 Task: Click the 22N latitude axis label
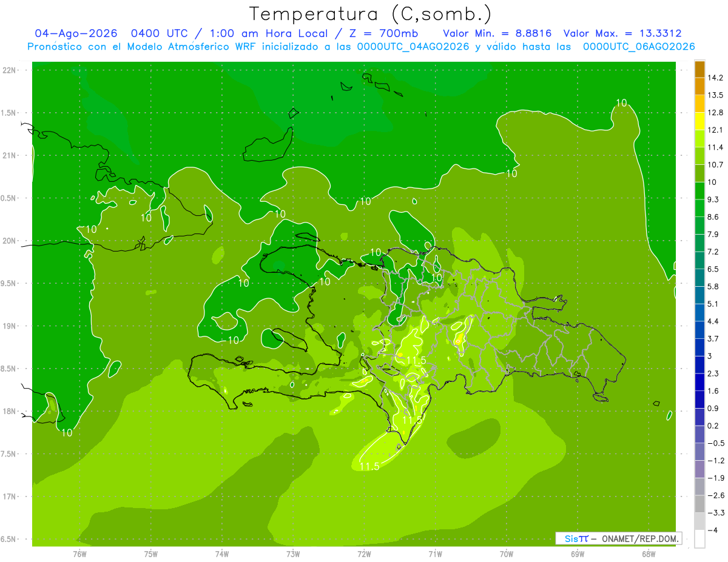[9, 70]
